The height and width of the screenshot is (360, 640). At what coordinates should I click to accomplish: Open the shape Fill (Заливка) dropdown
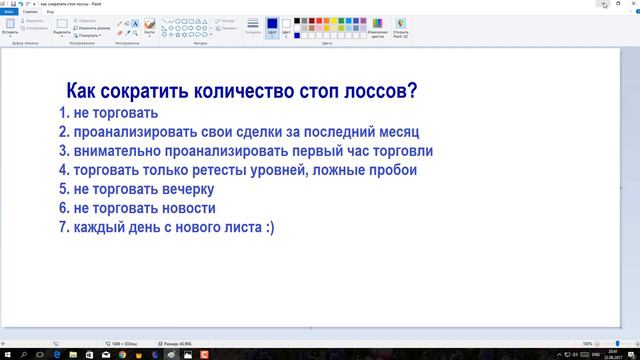[226, 28]
